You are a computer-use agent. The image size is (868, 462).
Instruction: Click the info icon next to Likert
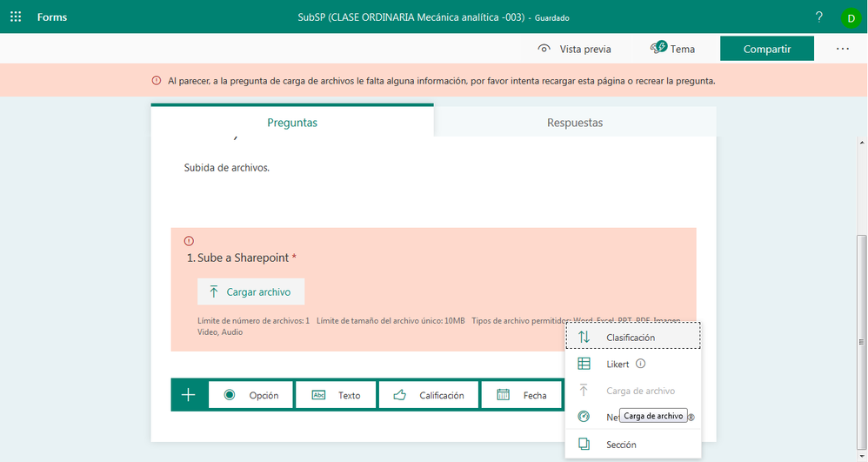click(640, 364)
